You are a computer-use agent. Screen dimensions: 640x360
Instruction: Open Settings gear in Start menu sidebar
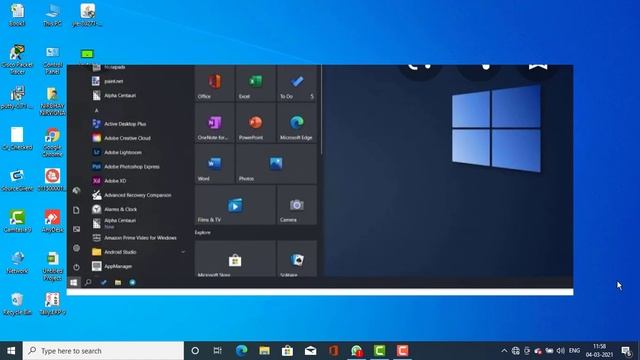(76, 248)
